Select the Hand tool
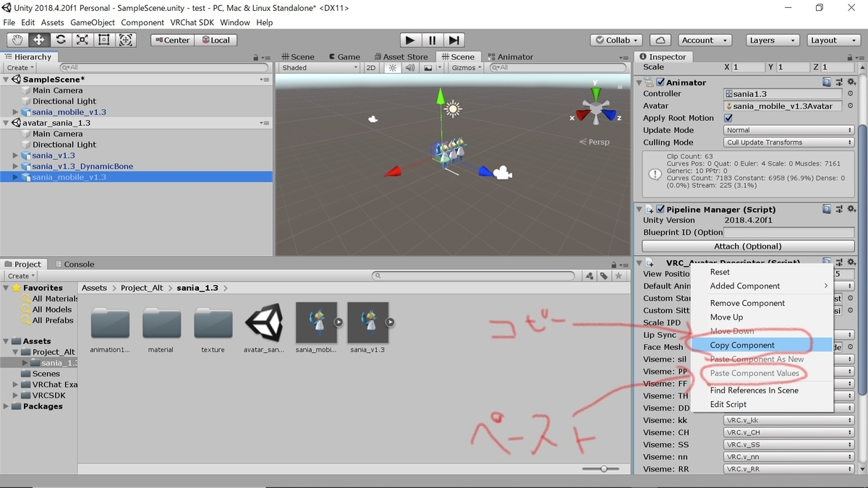Viewport: 868px width, 488px height. tap(17, 40)
